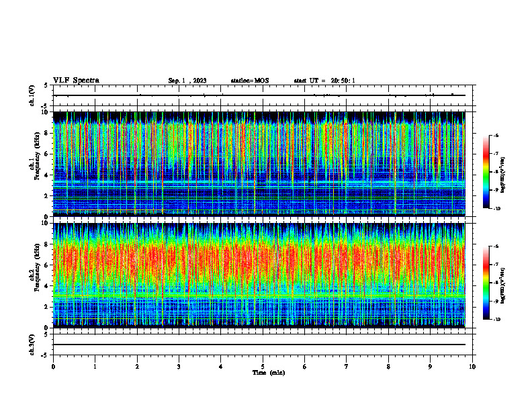
Task: Click the "start UT = 20:50:1" header text
Action: point(324,81)
